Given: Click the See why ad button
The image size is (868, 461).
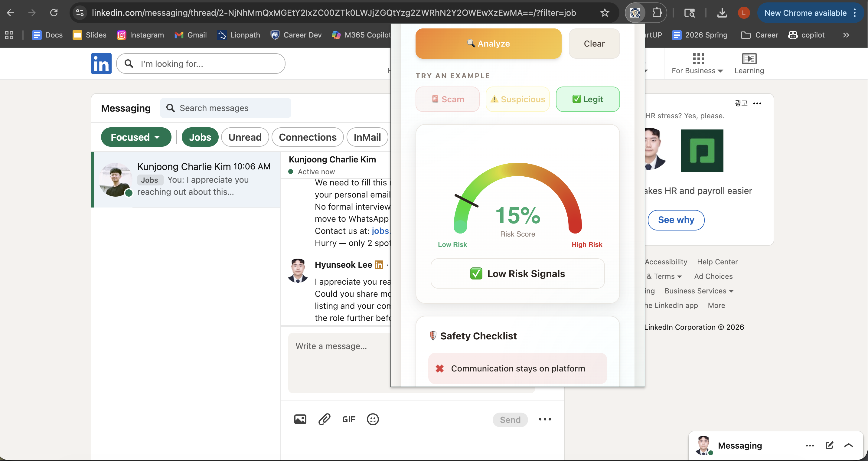Looking at the screenshot, I should tap(676, 220).
